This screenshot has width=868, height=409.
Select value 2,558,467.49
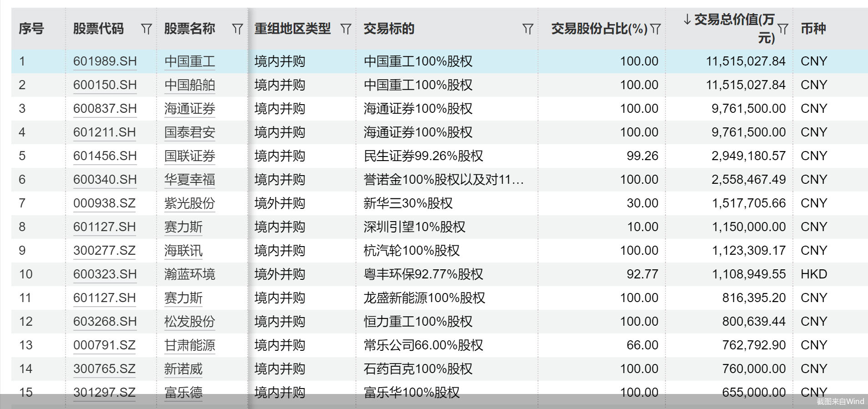point(749,180)
